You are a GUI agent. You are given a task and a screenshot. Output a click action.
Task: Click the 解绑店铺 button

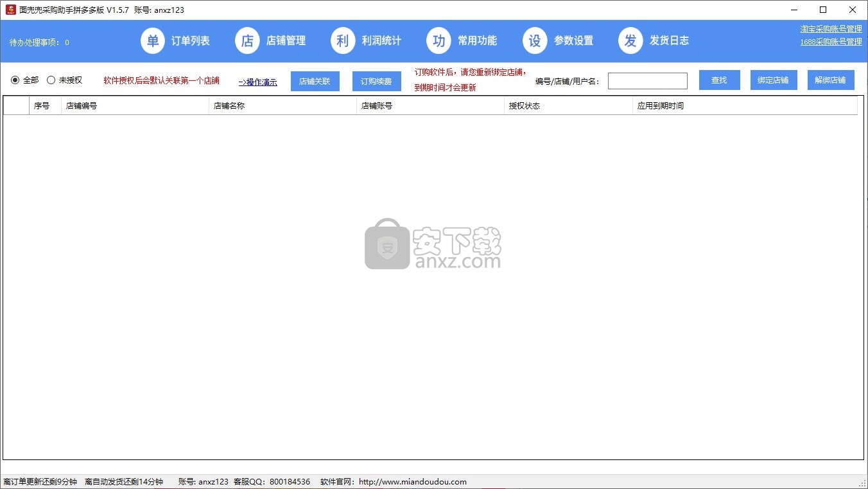[831, 80]
